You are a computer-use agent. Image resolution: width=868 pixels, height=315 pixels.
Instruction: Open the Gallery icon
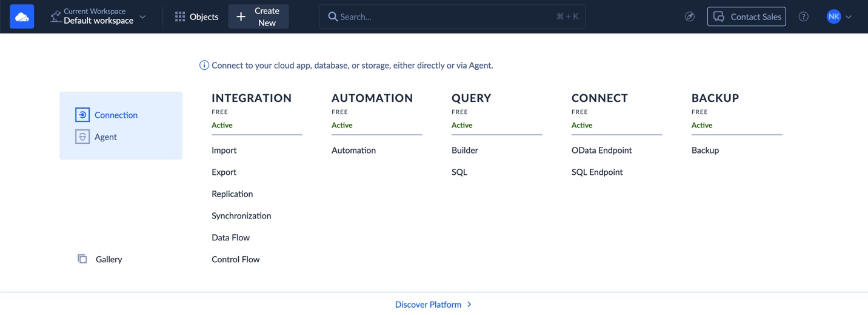82,259
